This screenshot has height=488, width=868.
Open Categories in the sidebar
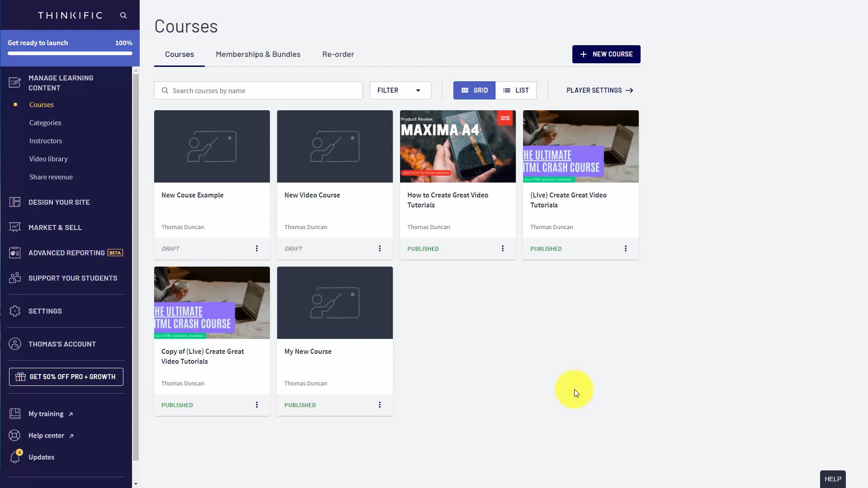pos(45,122)
